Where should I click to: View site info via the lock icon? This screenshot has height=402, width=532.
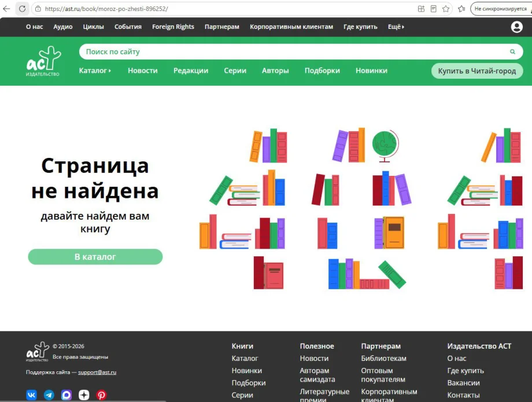pos(38,9)
